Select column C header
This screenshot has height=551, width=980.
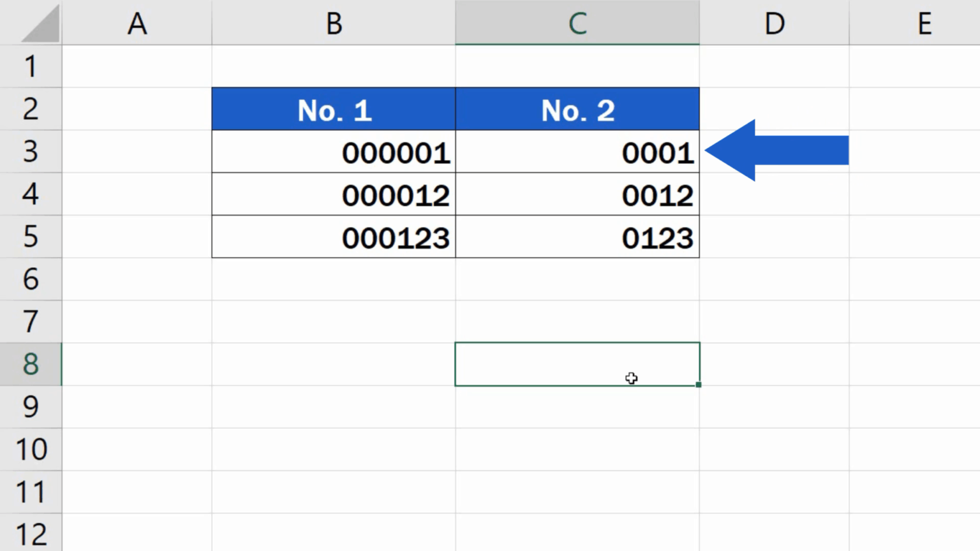point(577,24)
